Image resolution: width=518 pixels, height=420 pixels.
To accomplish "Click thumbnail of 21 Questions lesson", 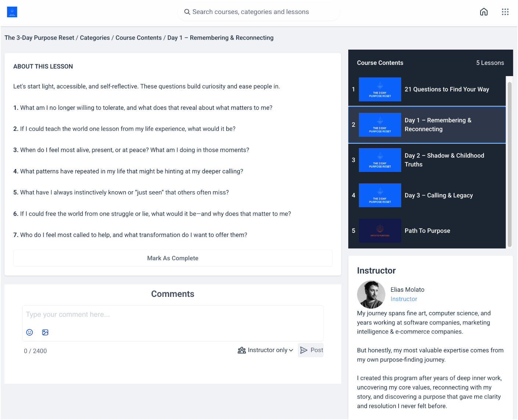I will (x=380, y=89).
